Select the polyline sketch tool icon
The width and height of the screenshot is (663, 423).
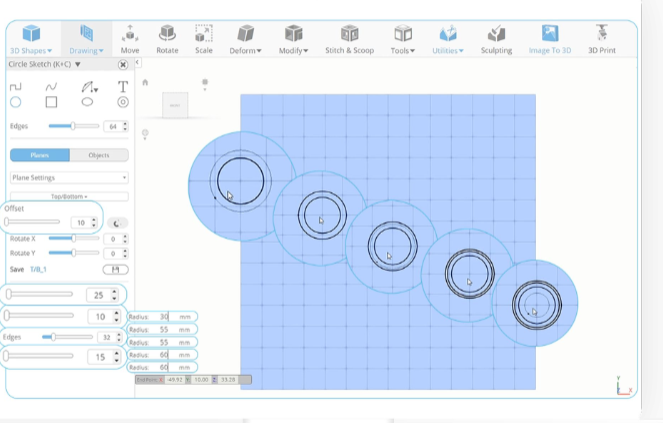pos(15,87)
